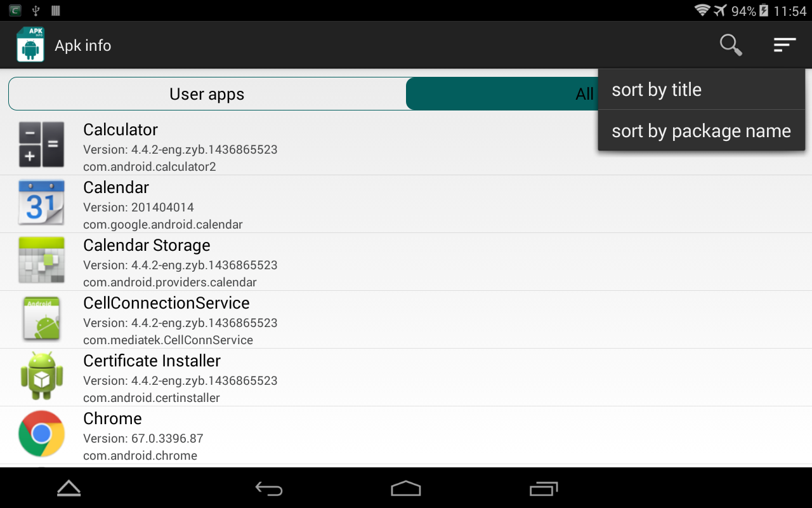
Task: Tap the Apk info app logo
Action: coord(30,45)
